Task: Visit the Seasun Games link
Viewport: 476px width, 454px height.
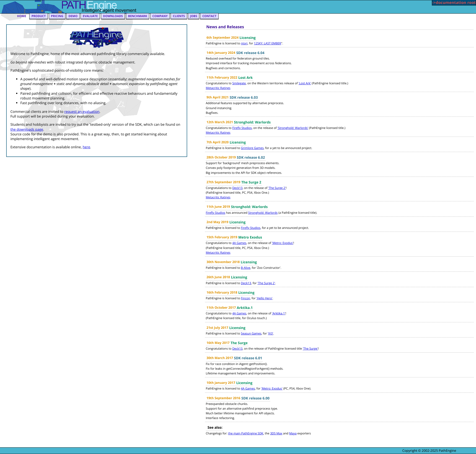Action: coord(251,333)
